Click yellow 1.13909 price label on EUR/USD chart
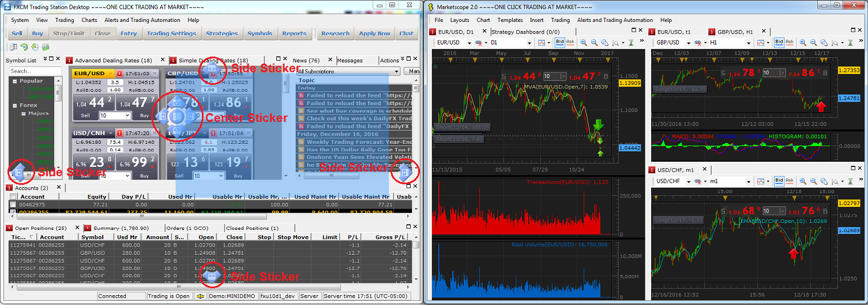Image resolution: width=868 pixels, height=305 pixels. (630, 83)
